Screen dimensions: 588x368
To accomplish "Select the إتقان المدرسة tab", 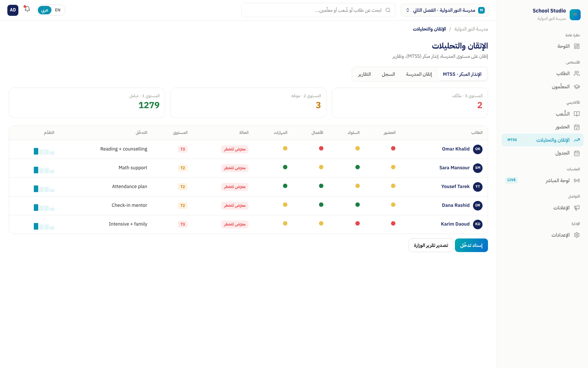I will 419,74.
